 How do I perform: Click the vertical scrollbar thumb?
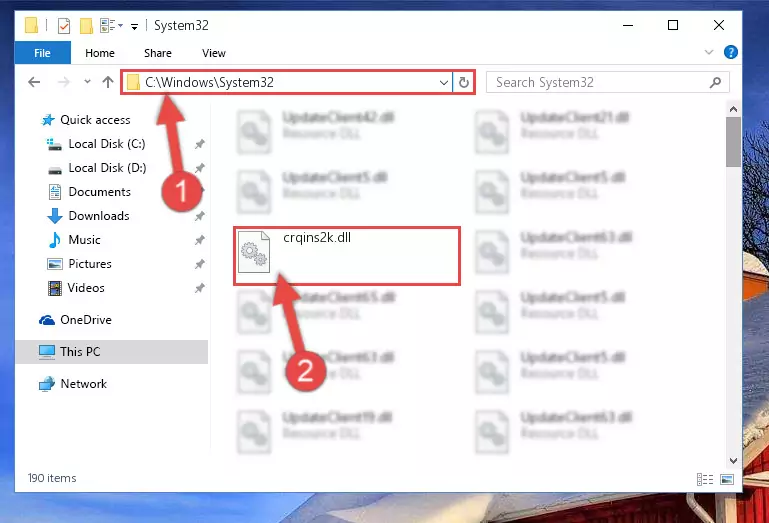tap(733, 142)
